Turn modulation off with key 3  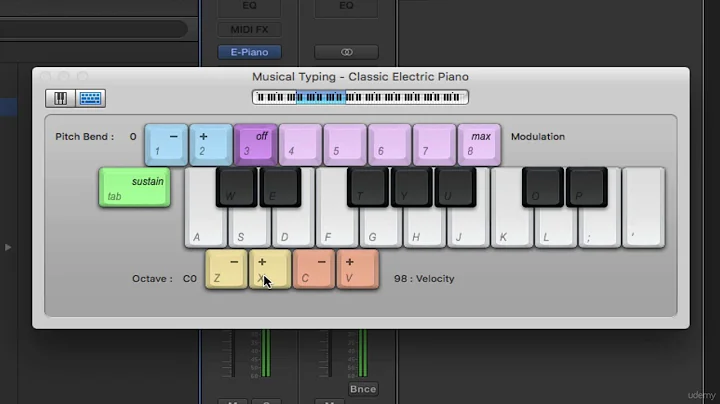[x=256, y=145]
